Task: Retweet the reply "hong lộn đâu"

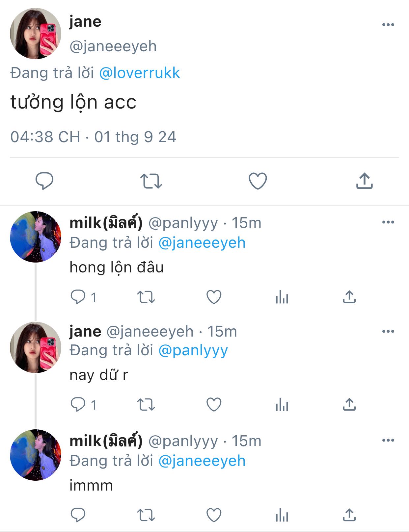Action: [x=146, y=297]
